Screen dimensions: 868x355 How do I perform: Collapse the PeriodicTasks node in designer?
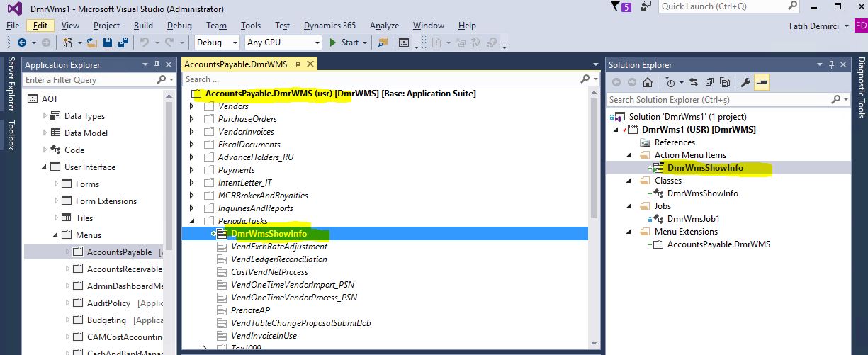[191, 221]
